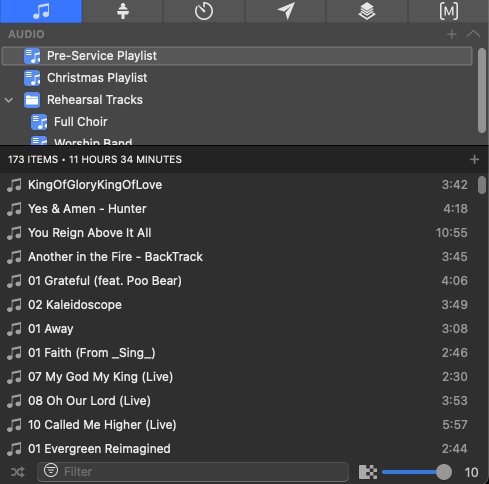Select the Full Choir playlist
This screenshot has height=484, width=489.
coord(237,122)
